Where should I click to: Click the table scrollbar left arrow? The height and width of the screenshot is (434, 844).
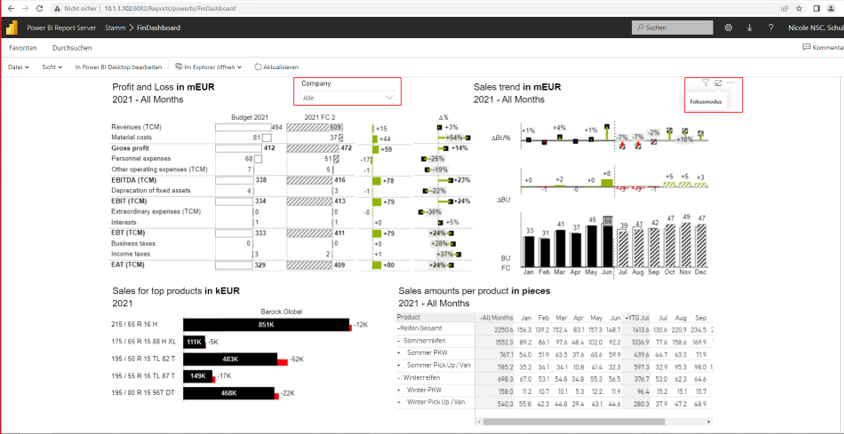pyautogui.click(x=479, y=422)
